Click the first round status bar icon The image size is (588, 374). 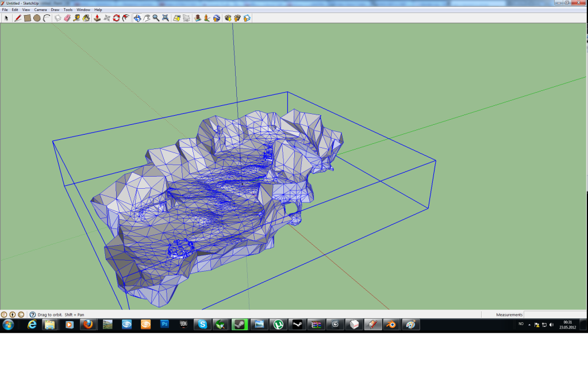(x=4, y=315)
